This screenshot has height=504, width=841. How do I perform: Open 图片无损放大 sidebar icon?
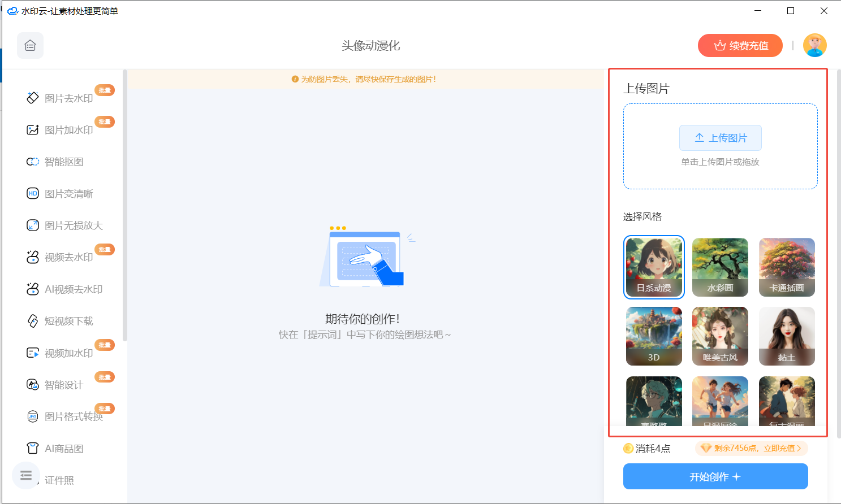33,225
